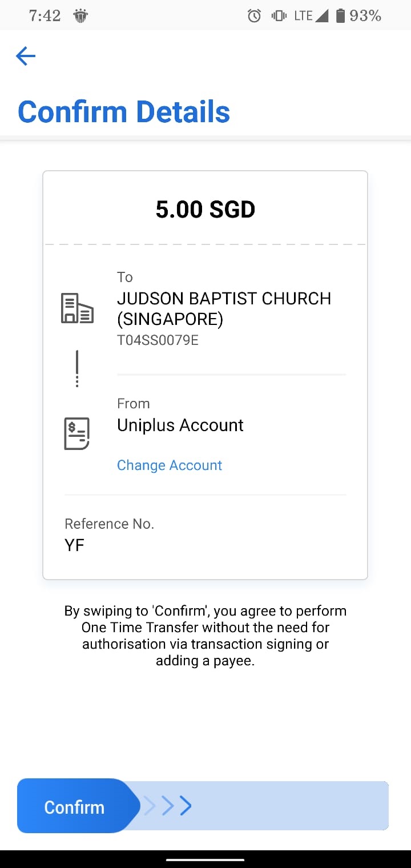Screen dimensions: 411x868
Task: Tap the T04SS0079E payee identifier
Action: [158, 341]
